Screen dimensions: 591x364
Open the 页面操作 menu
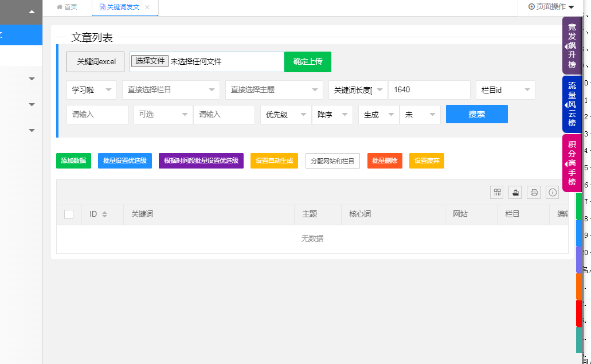[x=551, y=7]
